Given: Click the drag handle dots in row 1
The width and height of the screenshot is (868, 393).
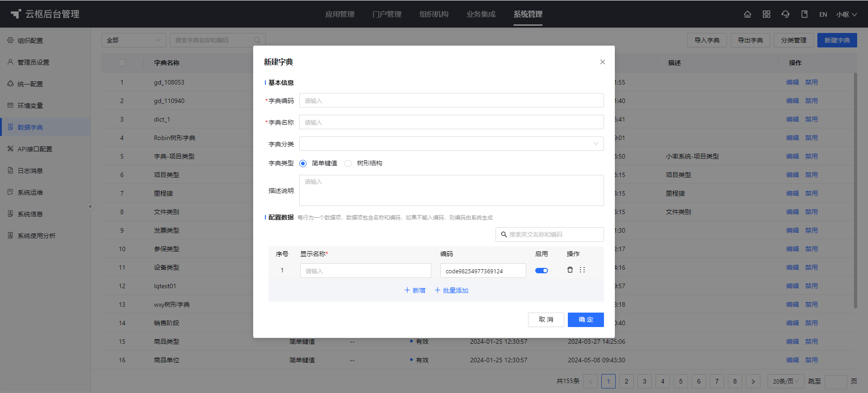Looking at the screenshot, I should pyautogui.click(x=582, y=270).
